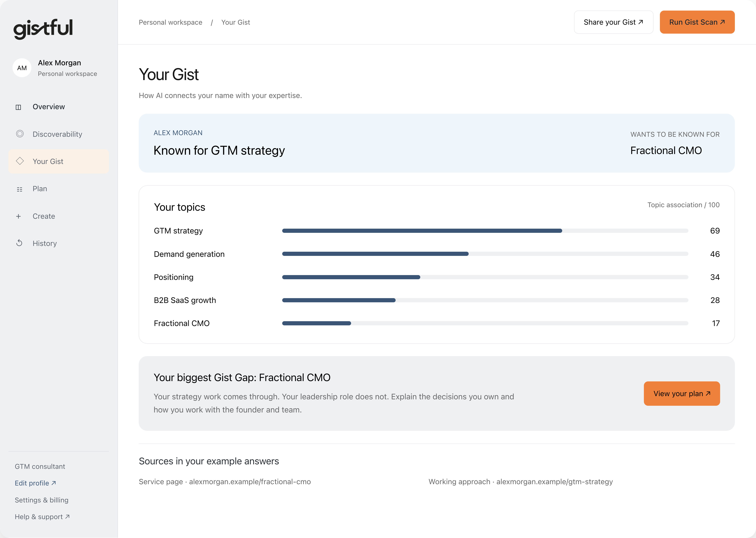Click the fractional-cmo service page source
Viewport: 756px width, 538px height.
click(x=225, y=482)
